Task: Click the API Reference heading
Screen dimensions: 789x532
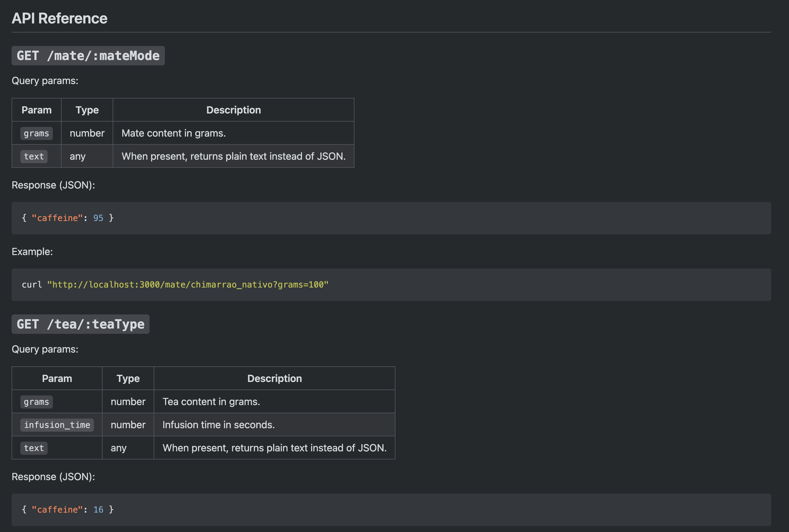Action: [59, 18]
